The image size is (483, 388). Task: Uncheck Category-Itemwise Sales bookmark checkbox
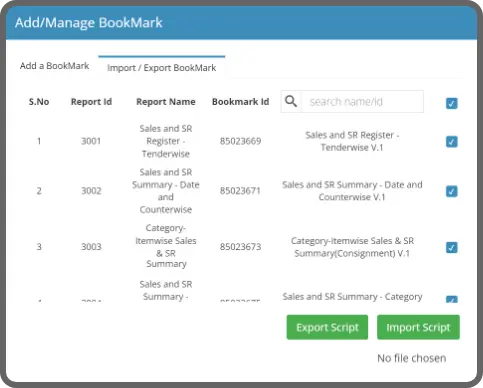(x=452, y=247)
